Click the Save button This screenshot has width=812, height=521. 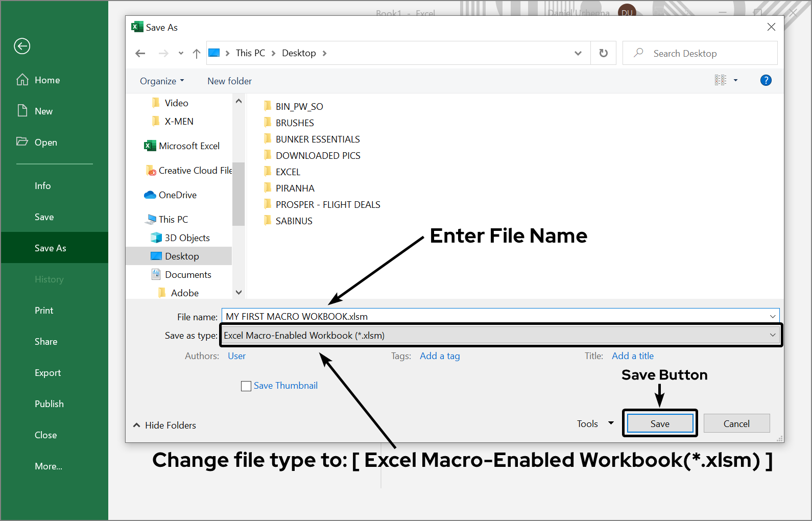click(660, 423)
